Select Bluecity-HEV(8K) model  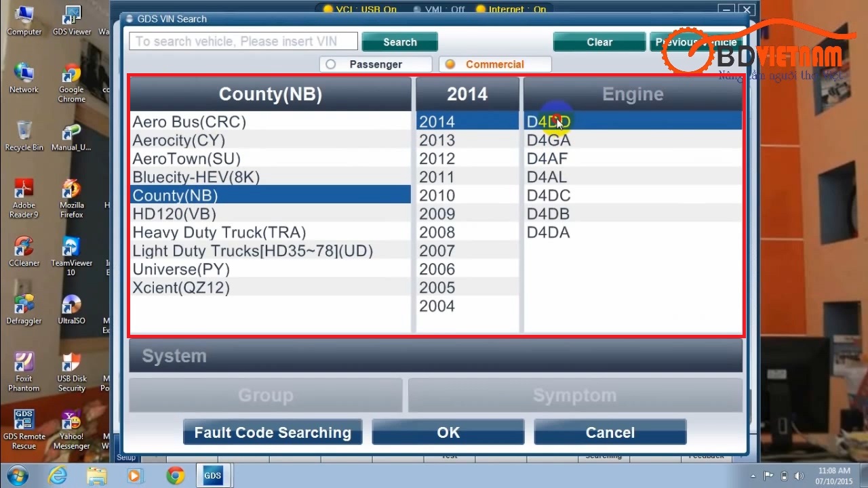[271, 177]
